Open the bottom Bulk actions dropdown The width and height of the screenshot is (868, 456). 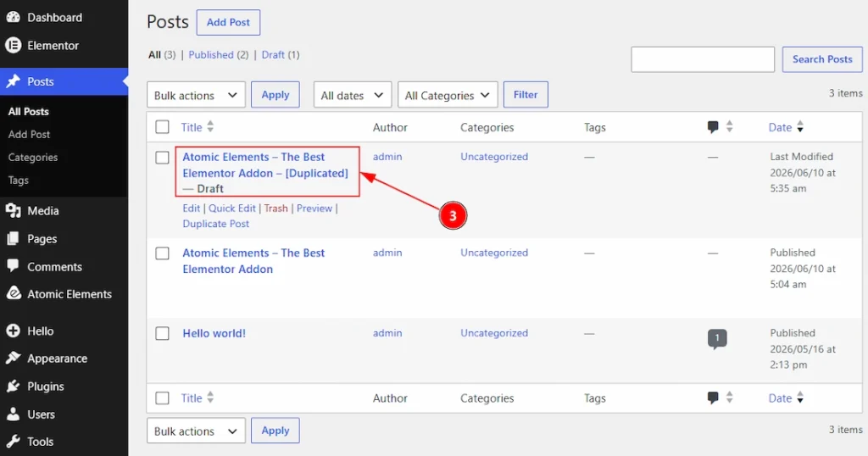pyautogui.click(x=196, y=431)
